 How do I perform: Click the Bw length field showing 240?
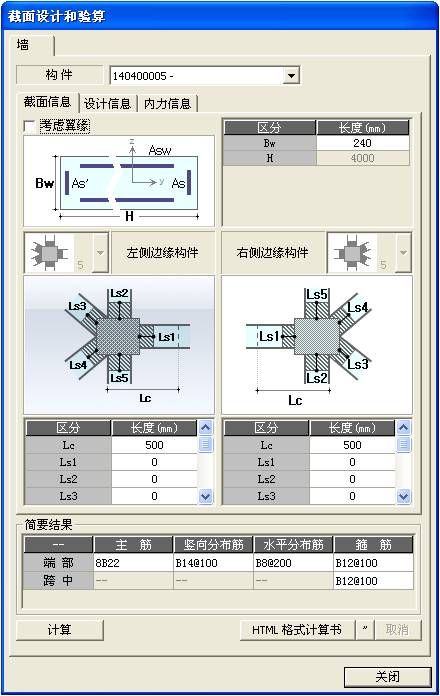(x=362, y=143)
